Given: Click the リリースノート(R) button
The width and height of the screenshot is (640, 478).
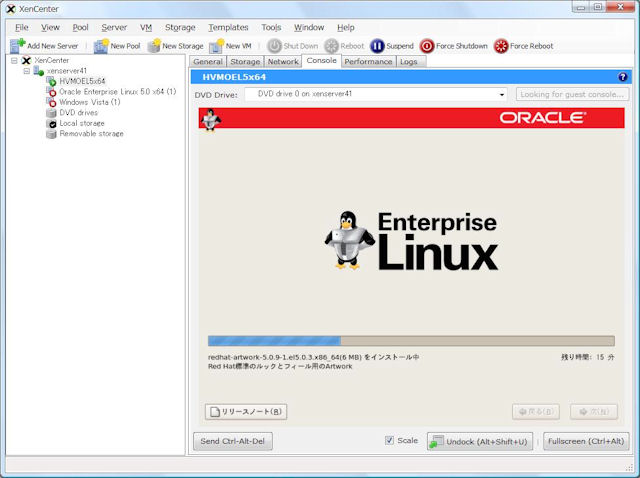Looking at the screenshot, I should click(x=246, y=411).
